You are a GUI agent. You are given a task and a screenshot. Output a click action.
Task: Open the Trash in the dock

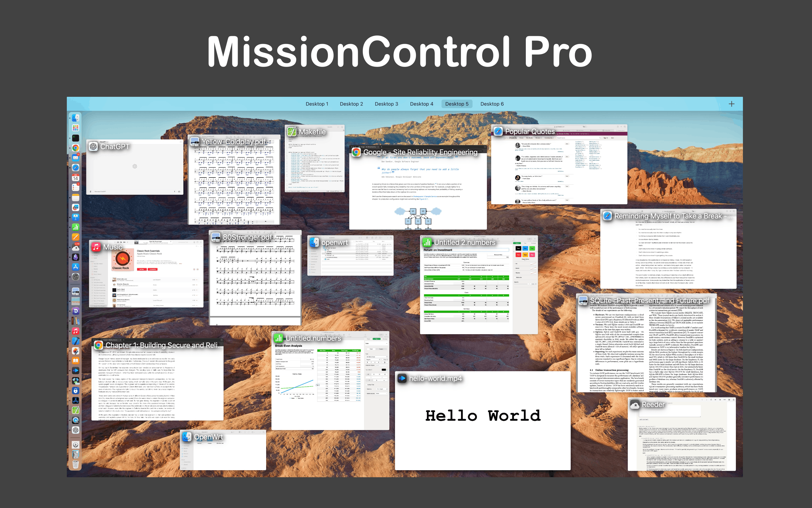click(x=76, y=464)
